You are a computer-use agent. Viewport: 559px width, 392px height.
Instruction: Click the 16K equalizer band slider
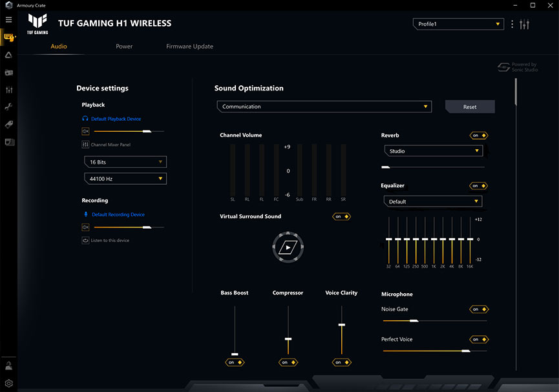[x=470, y=240]
